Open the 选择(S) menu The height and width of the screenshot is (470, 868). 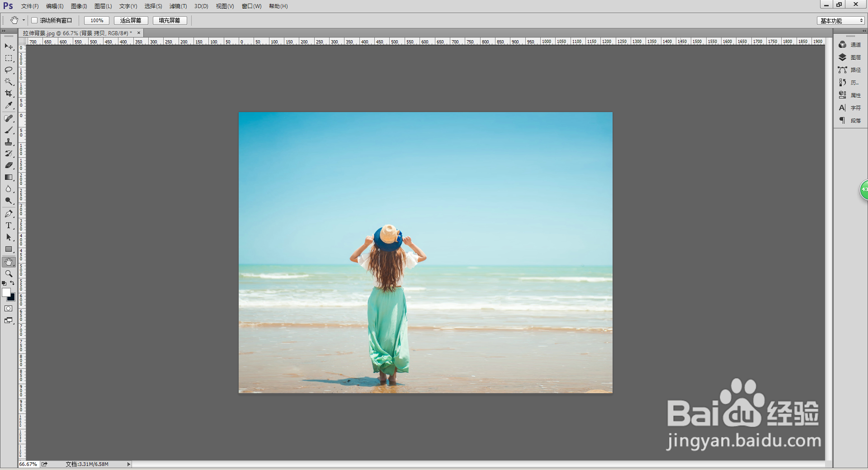point(153,6)
